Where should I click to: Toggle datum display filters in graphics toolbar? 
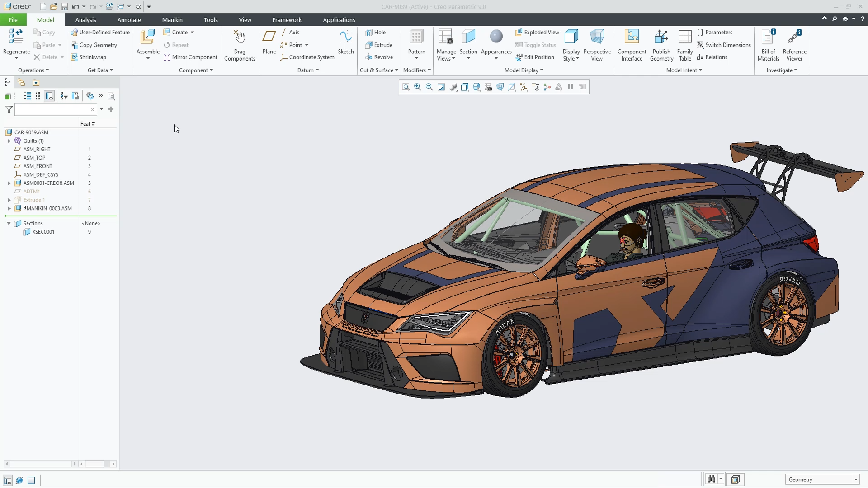click(x=524, y=87)
